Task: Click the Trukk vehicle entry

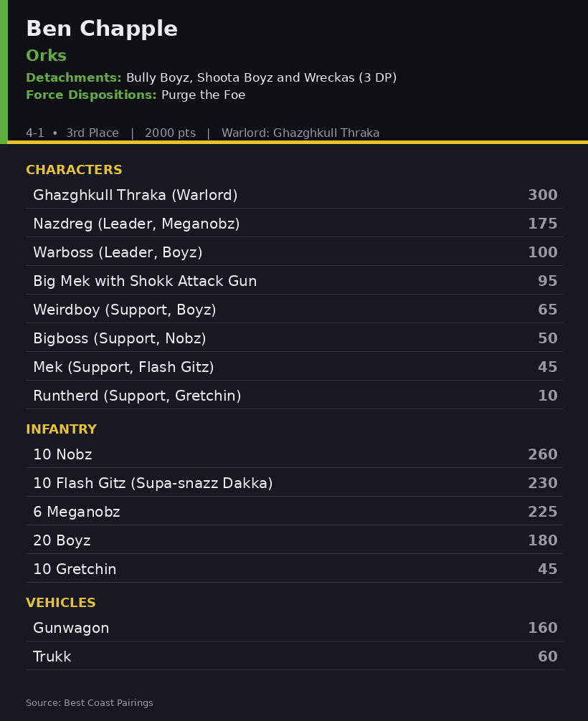Action: [295, 656]
